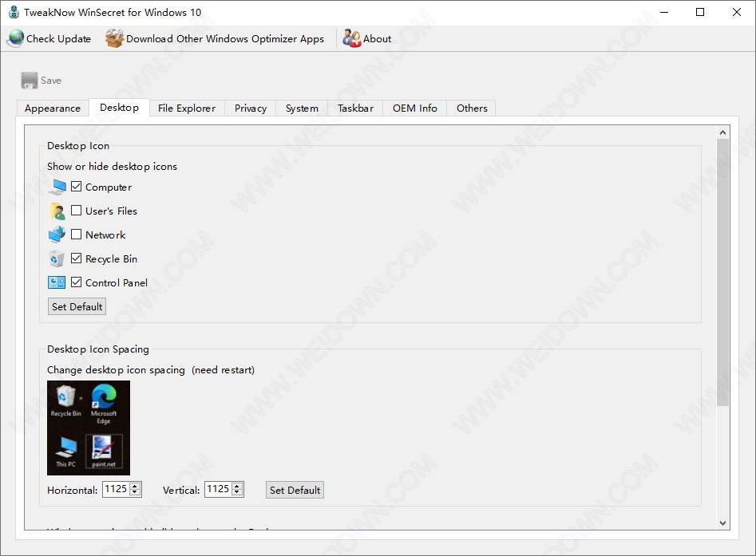Viewport: 756px width, 556px height.
Task: Click the Control Panel icon
Action: tap(57, 282)
